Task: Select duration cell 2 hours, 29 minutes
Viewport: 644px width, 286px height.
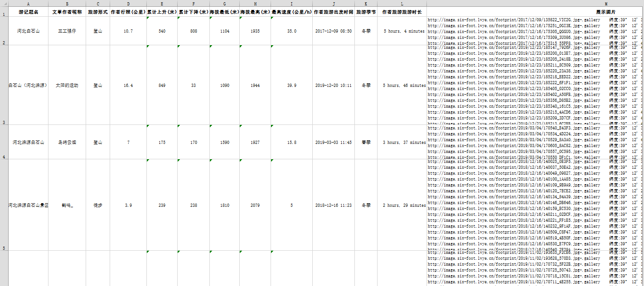Action: pyautogui.click(x=402, y=205)
